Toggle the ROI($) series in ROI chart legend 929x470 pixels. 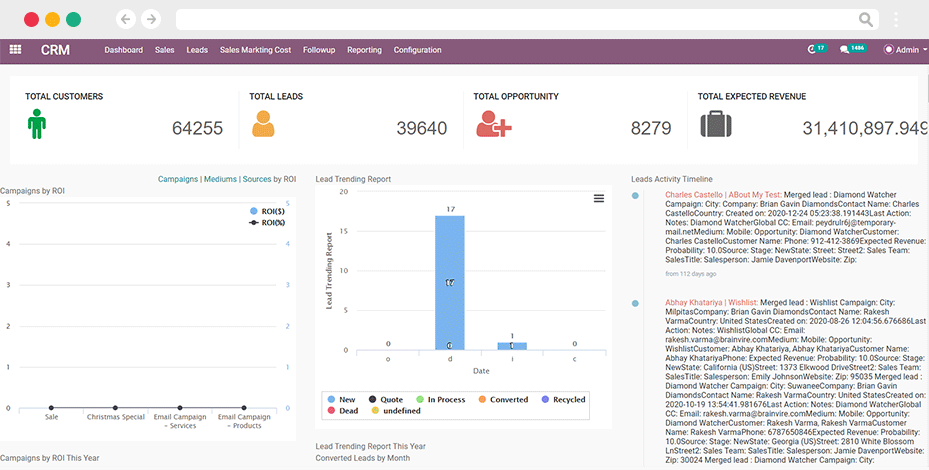coord(267,211)
